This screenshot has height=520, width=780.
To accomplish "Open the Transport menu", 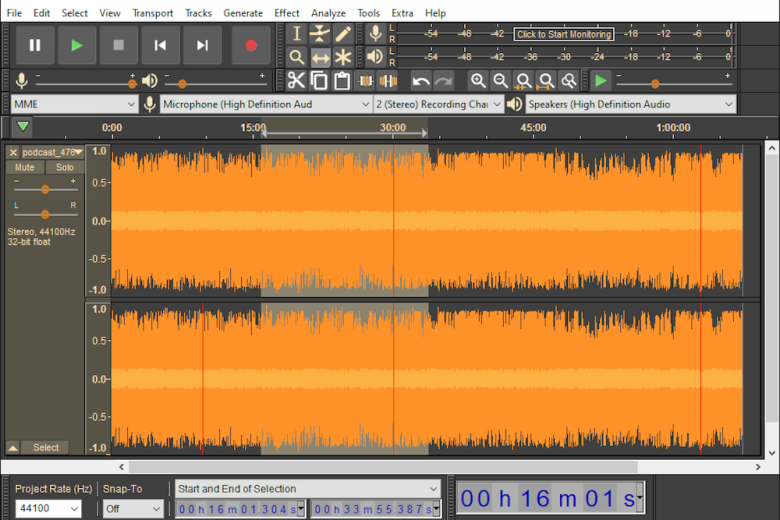I will pos(153,13).
